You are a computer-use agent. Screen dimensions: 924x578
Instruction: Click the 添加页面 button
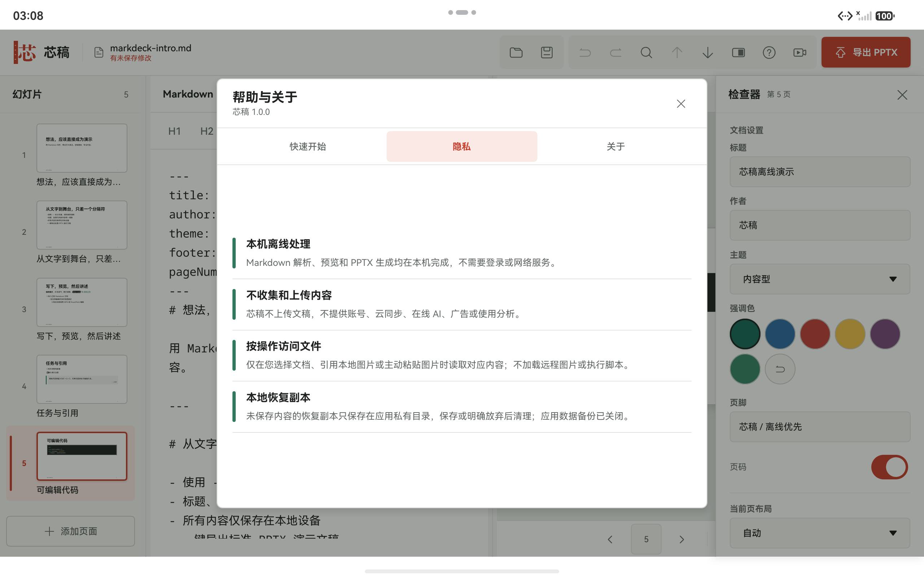(71, 531)
